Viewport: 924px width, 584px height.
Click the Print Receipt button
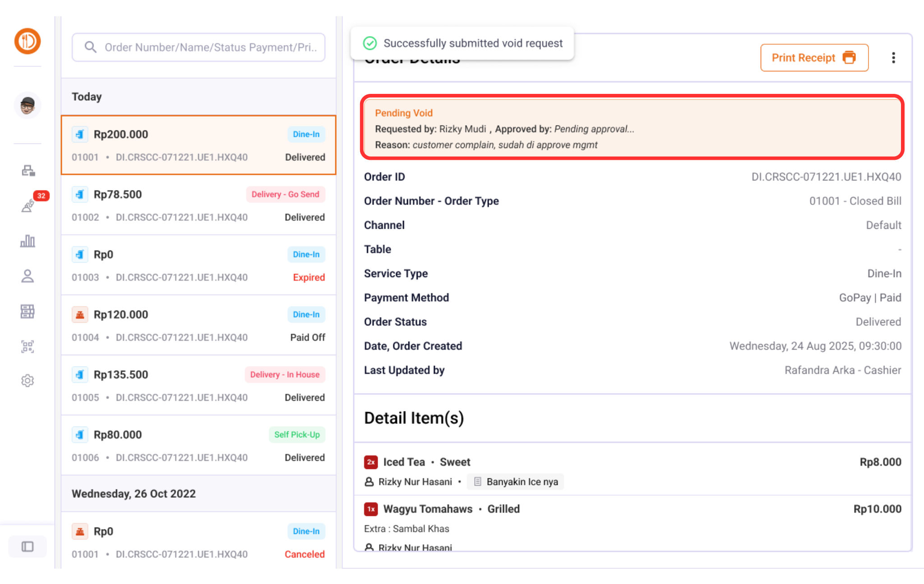point(814,58)
